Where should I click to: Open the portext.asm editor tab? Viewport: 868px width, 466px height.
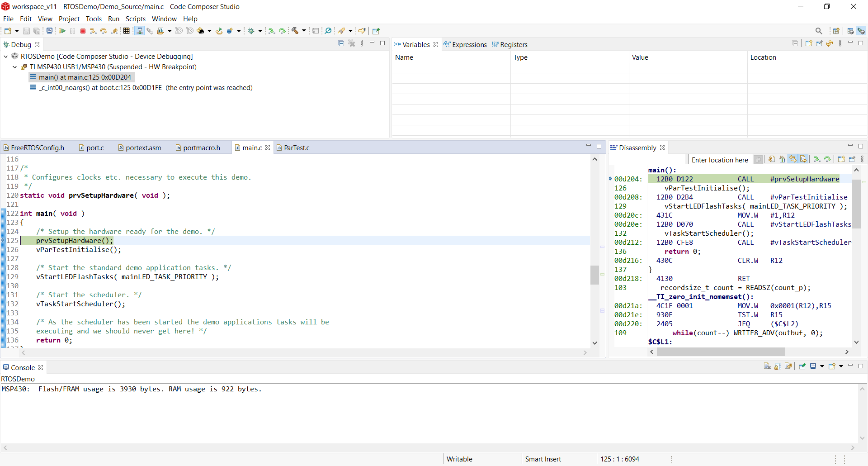139,148
